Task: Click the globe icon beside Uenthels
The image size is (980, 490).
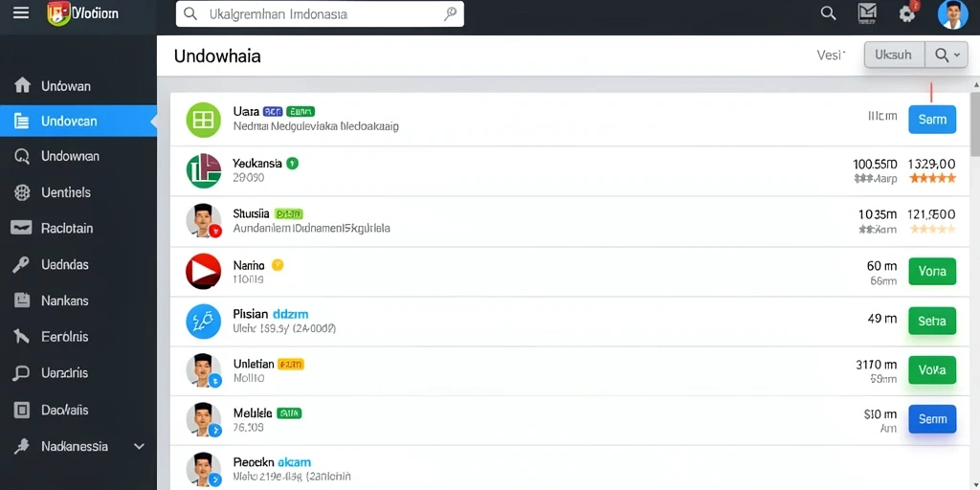Action: tap(22, 192)
